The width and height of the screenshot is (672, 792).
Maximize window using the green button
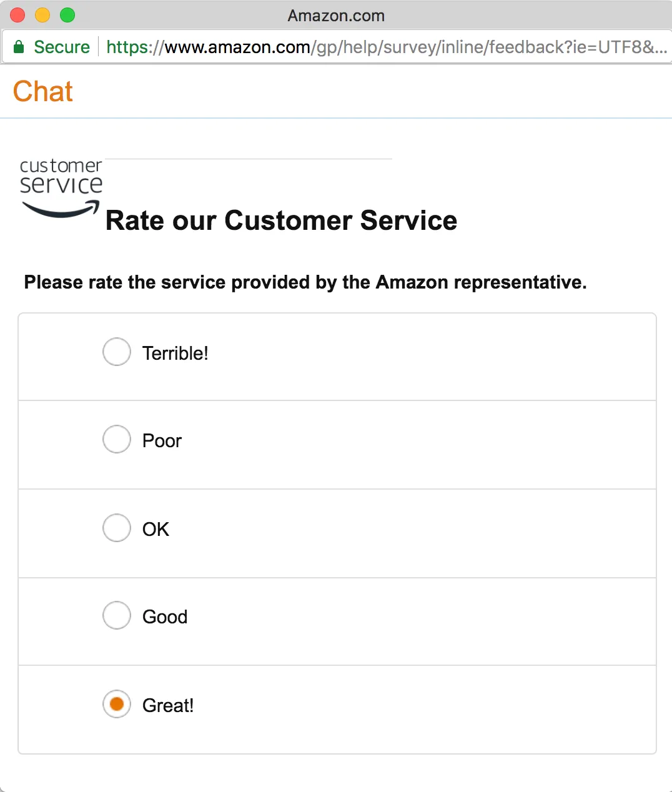67,15
